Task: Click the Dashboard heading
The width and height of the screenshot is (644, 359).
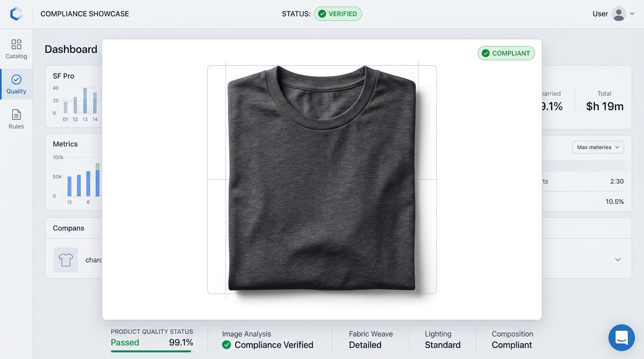Action: tap(71, 49)
